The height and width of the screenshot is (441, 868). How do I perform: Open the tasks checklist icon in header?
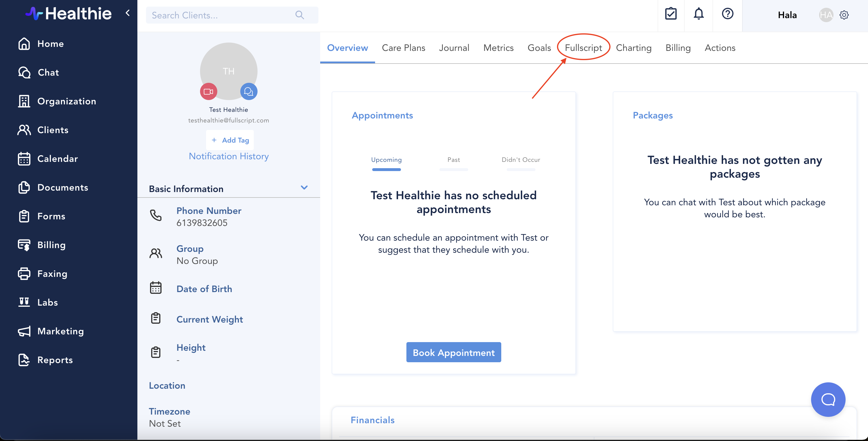[671, 14]
